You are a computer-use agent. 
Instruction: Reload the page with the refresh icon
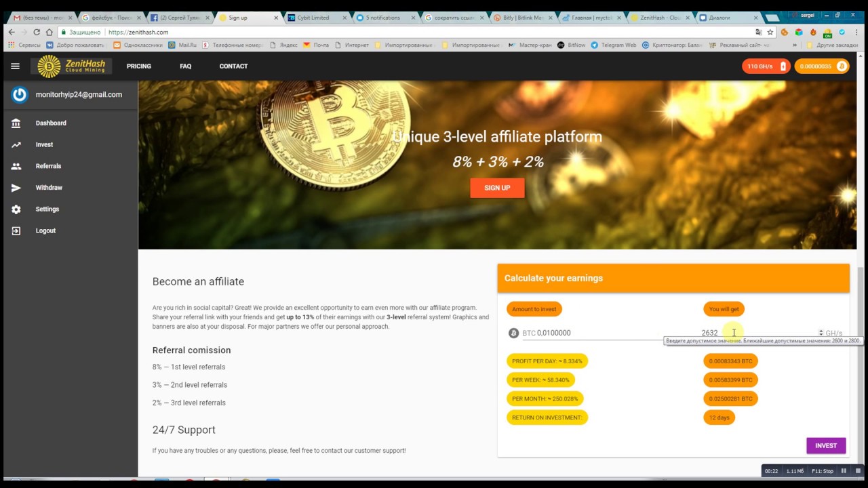point(37,32)
